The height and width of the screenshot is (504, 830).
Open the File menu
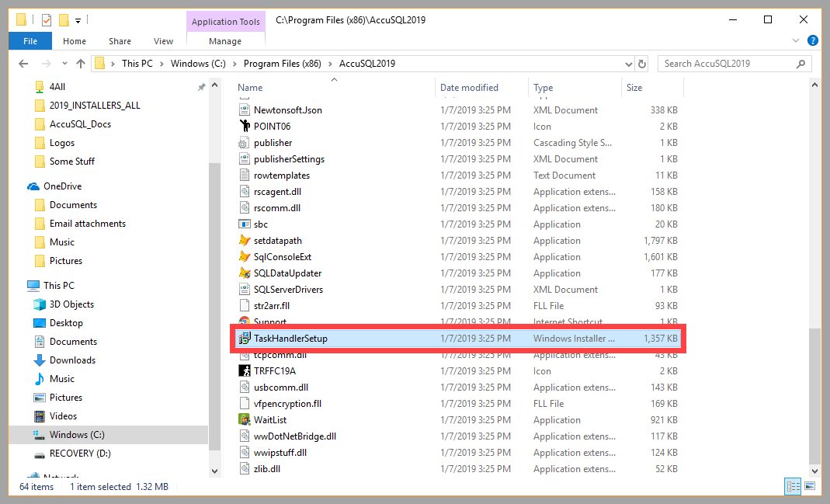[x=30, y=40]
